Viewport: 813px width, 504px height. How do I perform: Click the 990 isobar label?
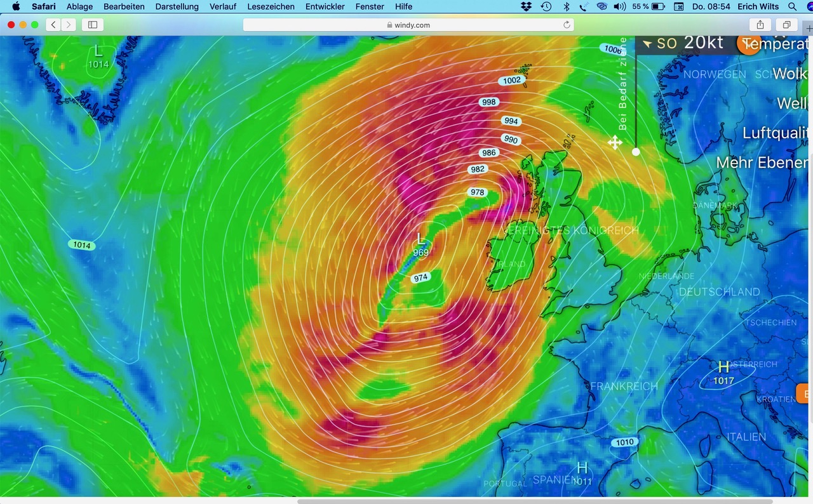tap(511, 140)
